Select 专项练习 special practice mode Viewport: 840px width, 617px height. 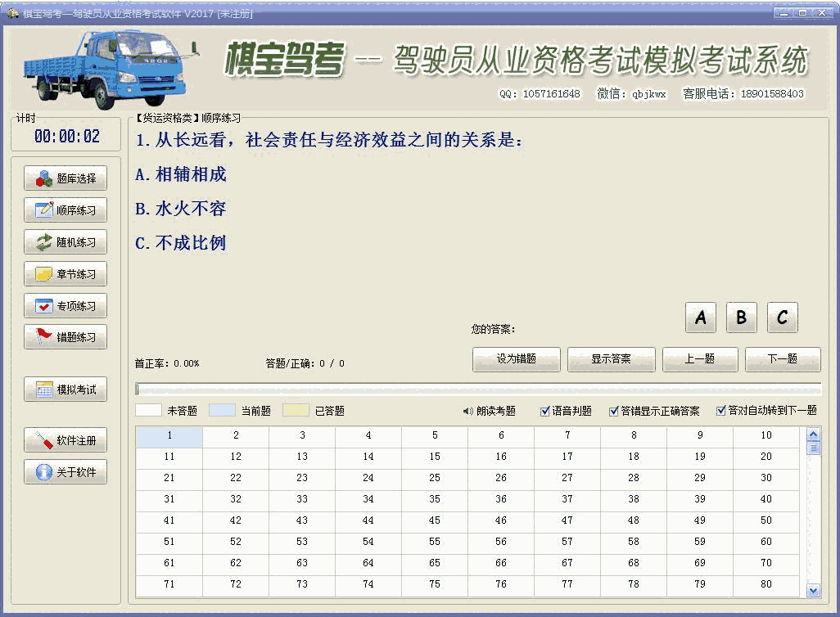[65, 306]
